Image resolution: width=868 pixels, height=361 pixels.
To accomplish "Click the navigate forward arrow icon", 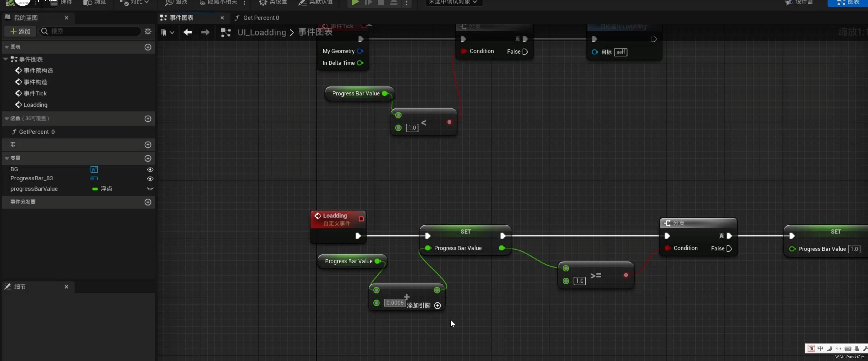I will click(205, 32).
